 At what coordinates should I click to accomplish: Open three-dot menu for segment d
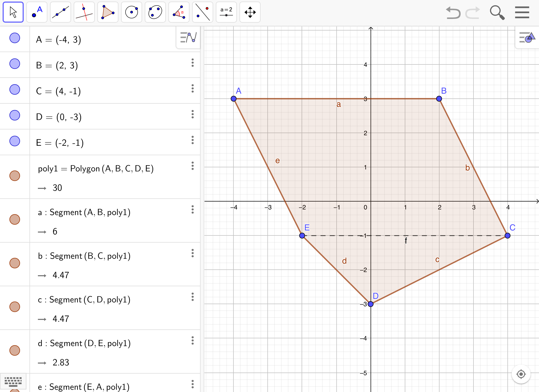tap(193, 340)
